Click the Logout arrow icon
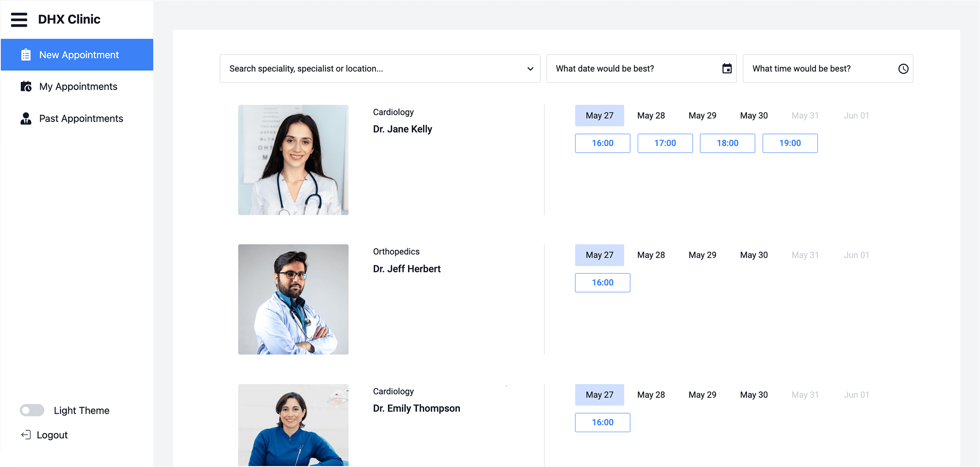980x467 pixels. pyautogui.click(x=26, y=435)
